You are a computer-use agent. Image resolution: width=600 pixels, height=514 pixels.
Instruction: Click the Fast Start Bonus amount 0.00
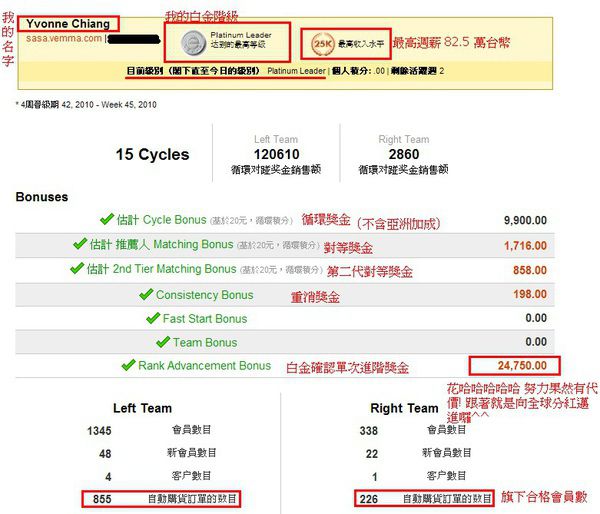536,318
